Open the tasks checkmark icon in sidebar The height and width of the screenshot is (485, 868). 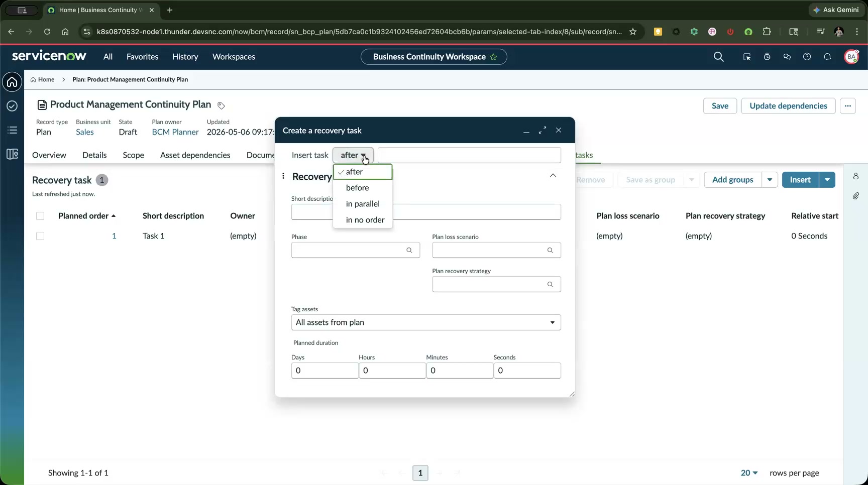pyautogui.click(x=12, y=106)
